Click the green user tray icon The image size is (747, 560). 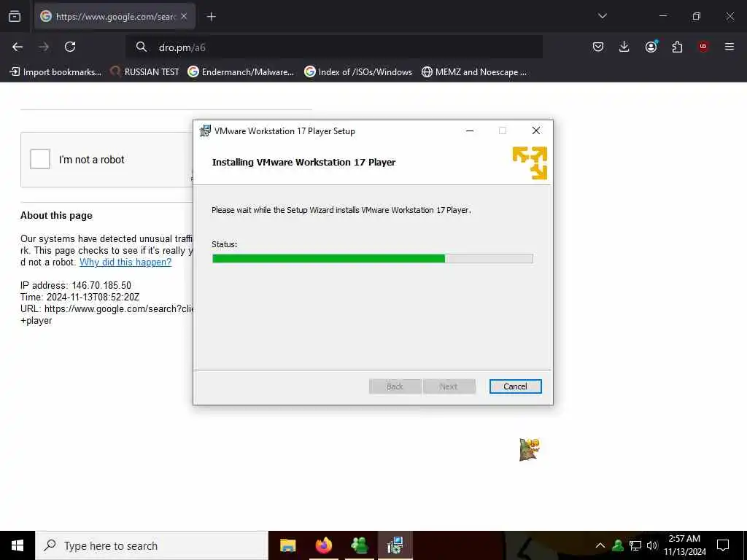(617, 545)
